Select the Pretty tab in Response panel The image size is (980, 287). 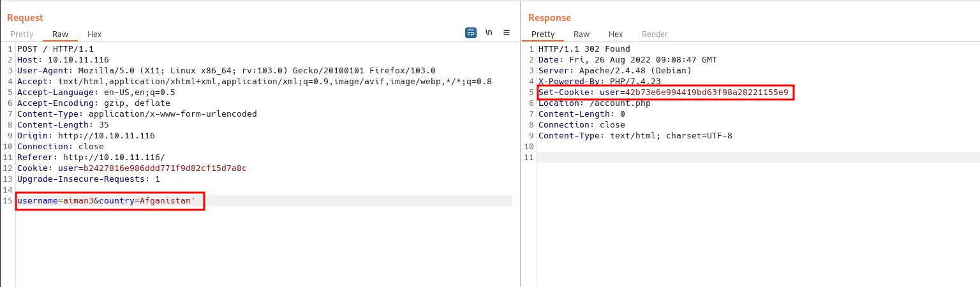[543, 34]
